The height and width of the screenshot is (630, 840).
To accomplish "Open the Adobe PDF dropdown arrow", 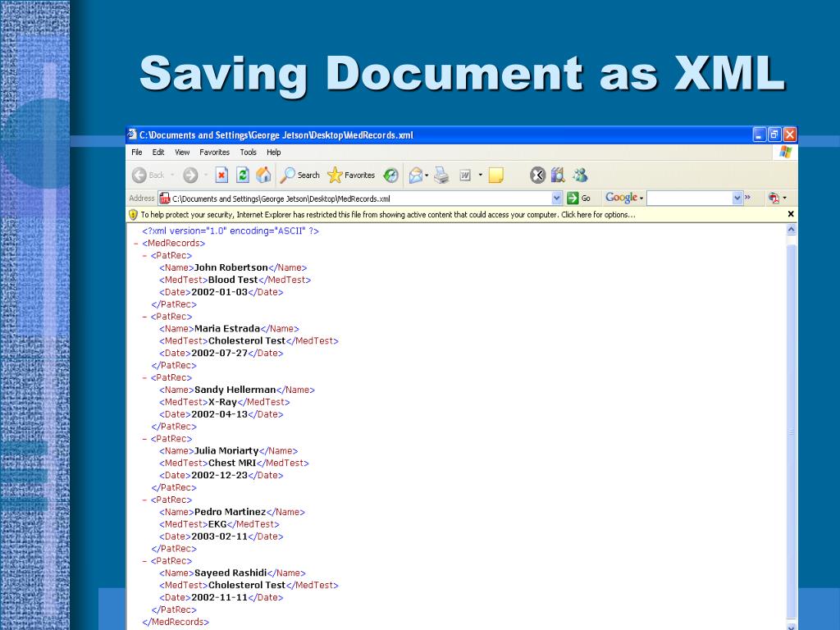I will coord(785,199).
